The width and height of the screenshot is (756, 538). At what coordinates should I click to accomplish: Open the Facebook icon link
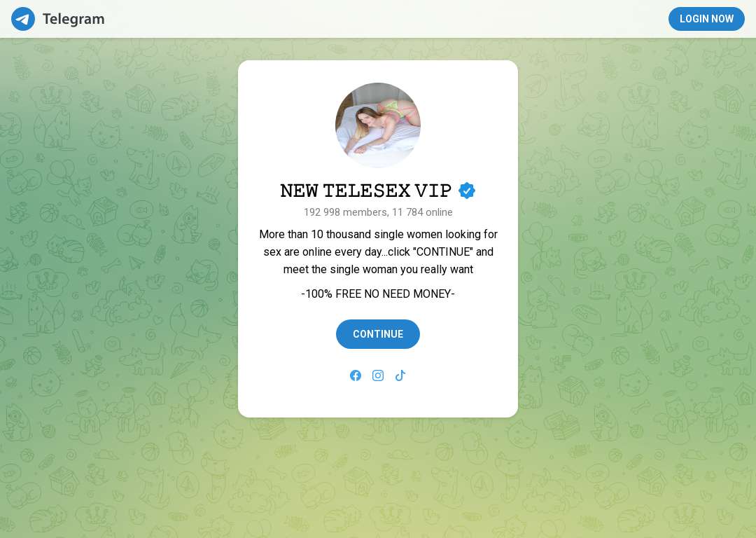[356, 375]
